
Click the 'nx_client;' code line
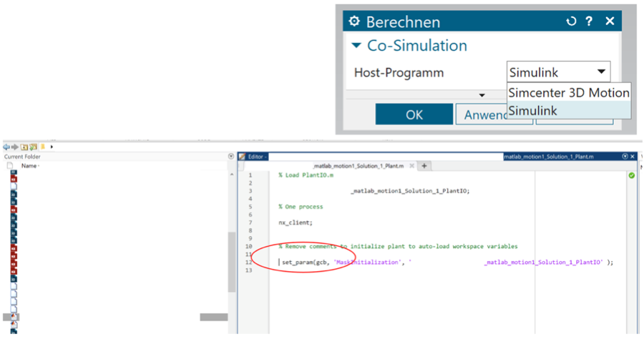click(x=296, y=222)
